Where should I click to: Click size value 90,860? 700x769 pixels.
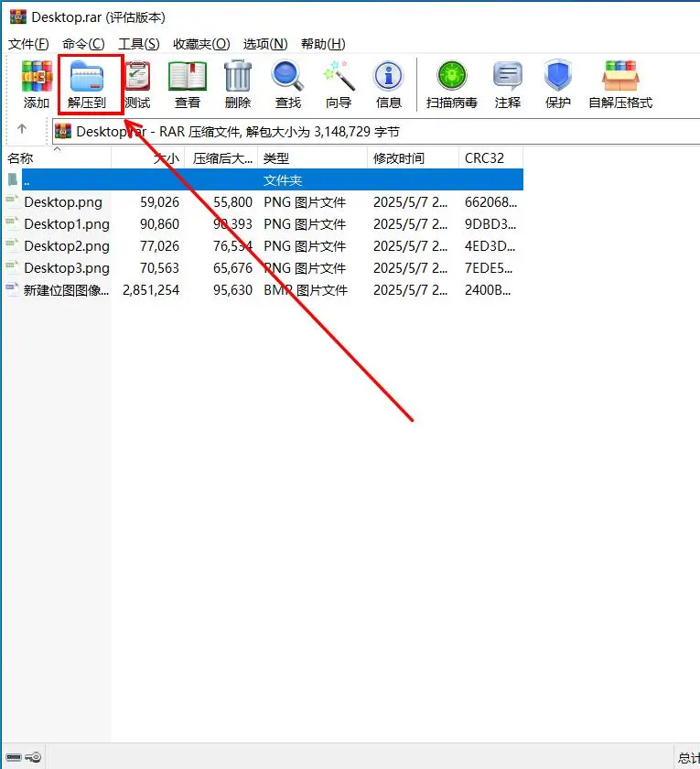point(159,224)
